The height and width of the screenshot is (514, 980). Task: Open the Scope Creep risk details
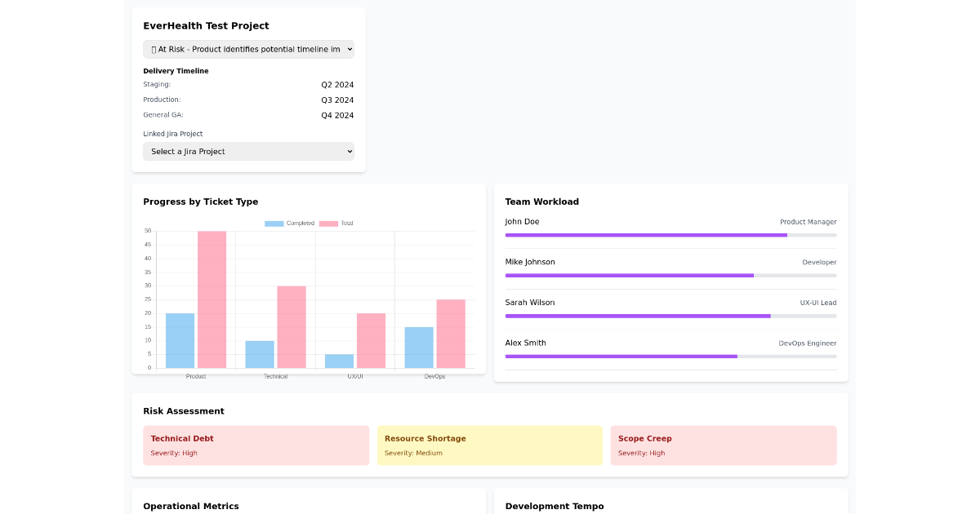tap(724, 445)
